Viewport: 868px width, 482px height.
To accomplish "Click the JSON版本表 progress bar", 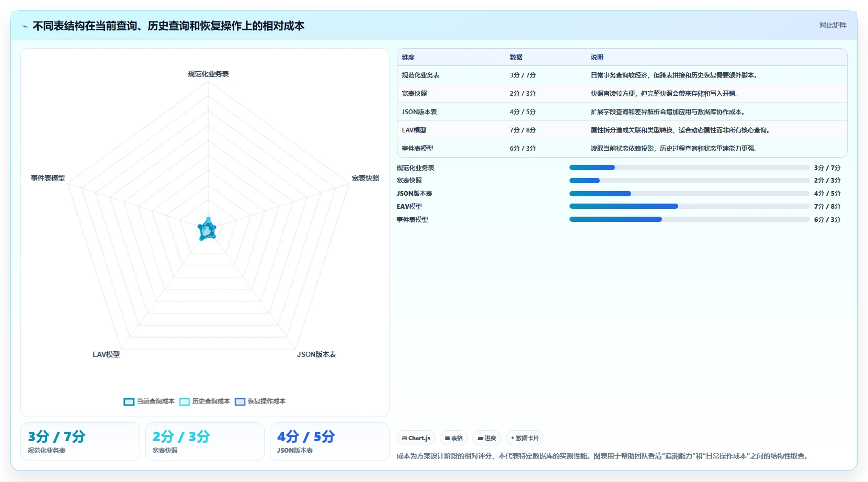I will coord(689,194).
